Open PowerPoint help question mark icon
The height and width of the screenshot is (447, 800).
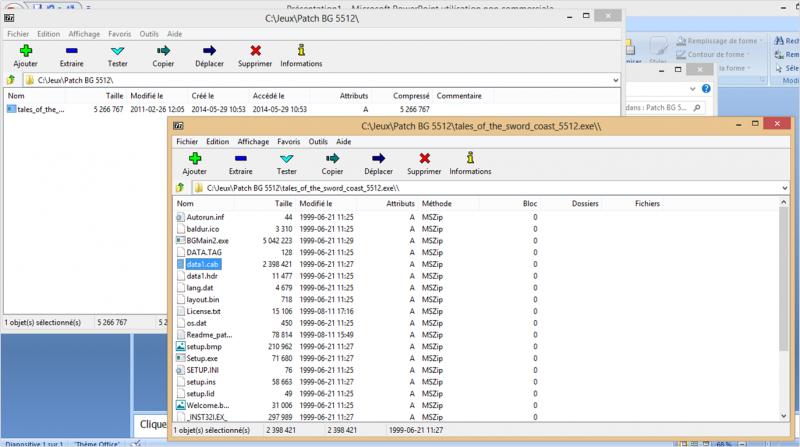click(706, 89)
